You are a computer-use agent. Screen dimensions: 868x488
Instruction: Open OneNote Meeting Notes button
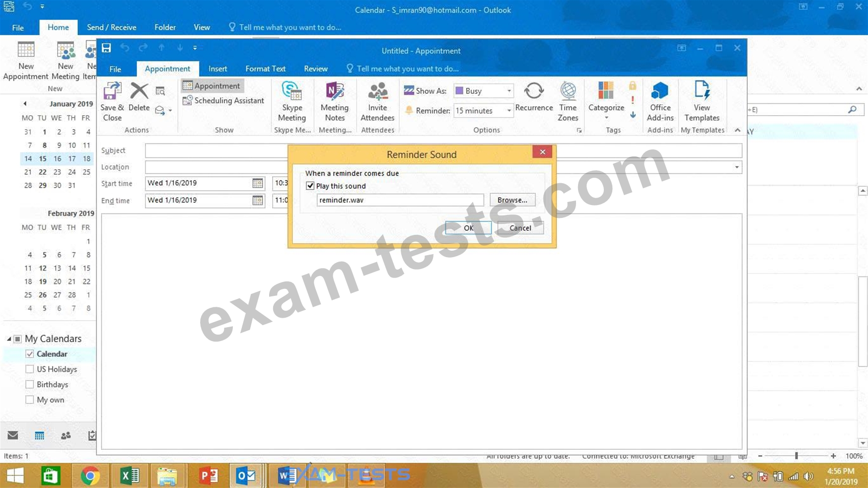[x=335, y=102]
